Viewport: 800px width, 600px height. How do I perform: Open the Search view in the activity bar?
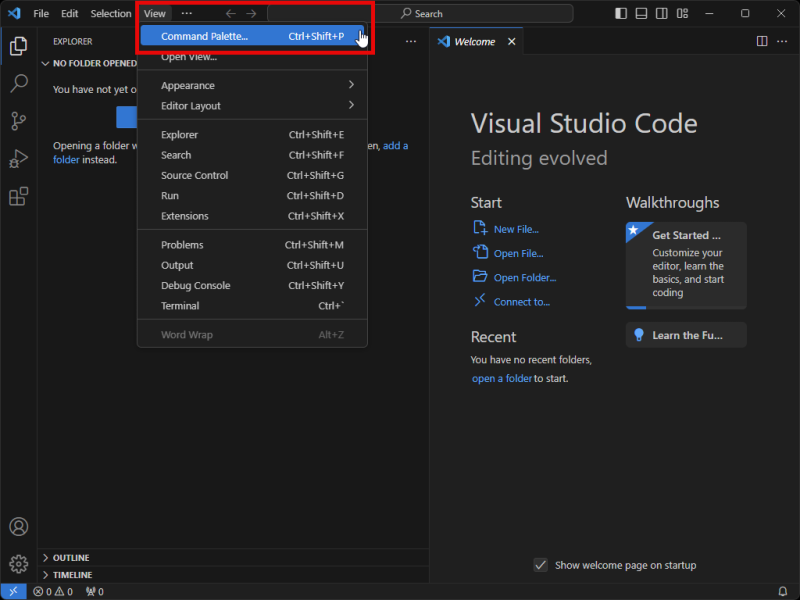click(x=17, y=84)
